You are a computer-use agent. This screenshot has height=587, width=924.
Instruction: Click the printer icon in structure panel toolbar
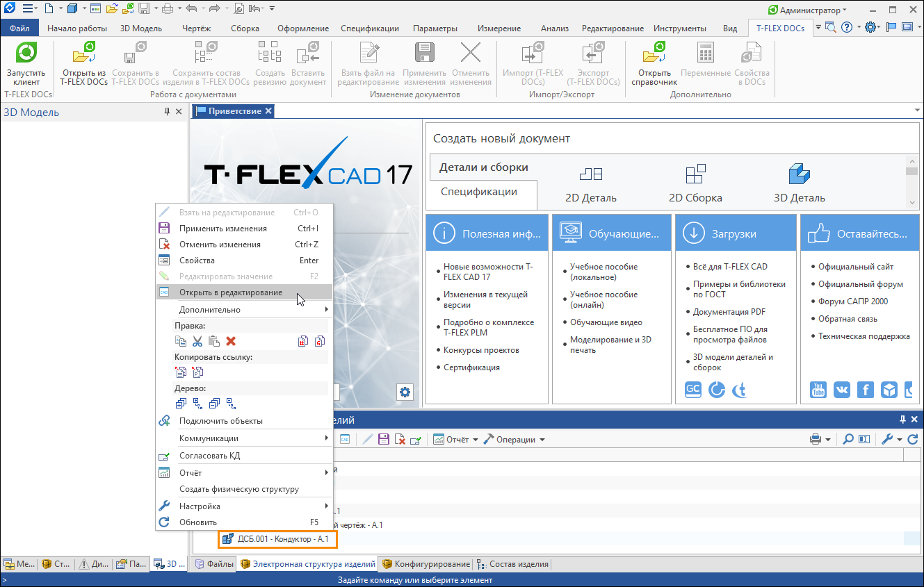[x=815, y=440]
